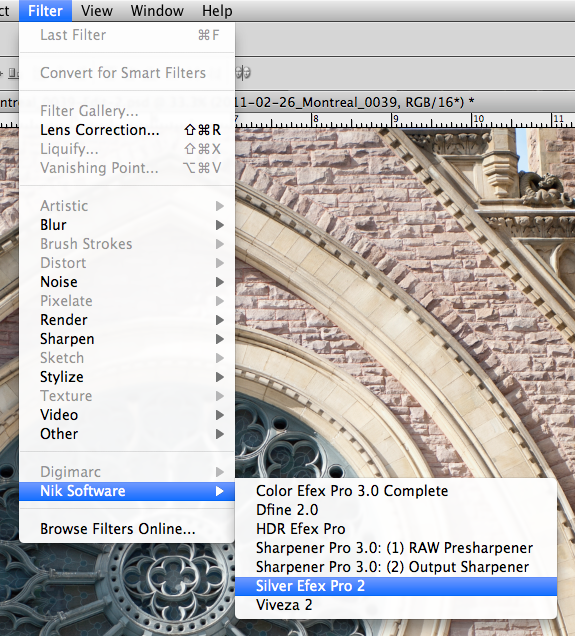Select Convert for Smart Filters
The width and height of the screenshot is (575, 636).
pyautogui.click(x=127, y=73)
